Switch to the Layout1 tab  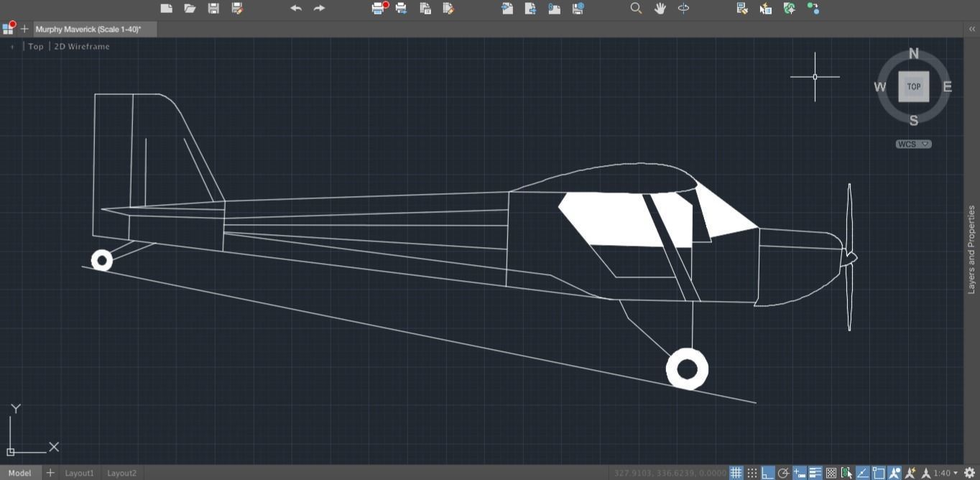[79, 473]
